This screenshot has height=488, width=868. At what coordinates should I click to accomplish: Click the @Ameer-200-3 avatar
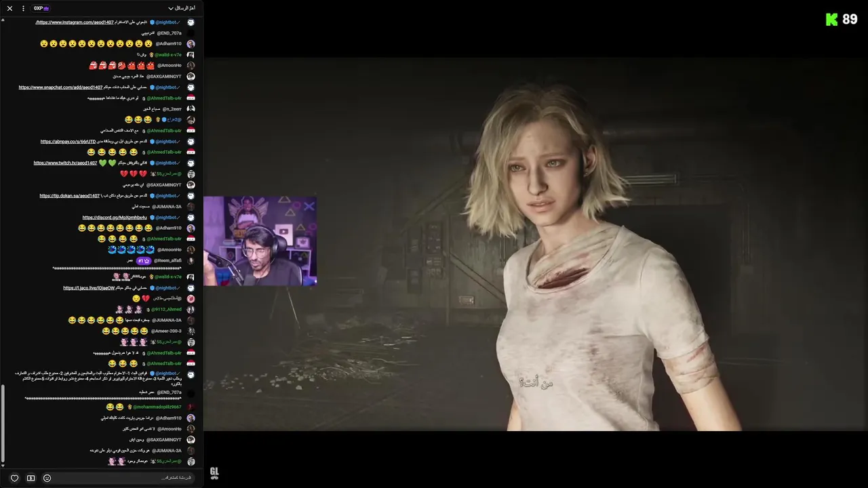[x=191, y=331]
